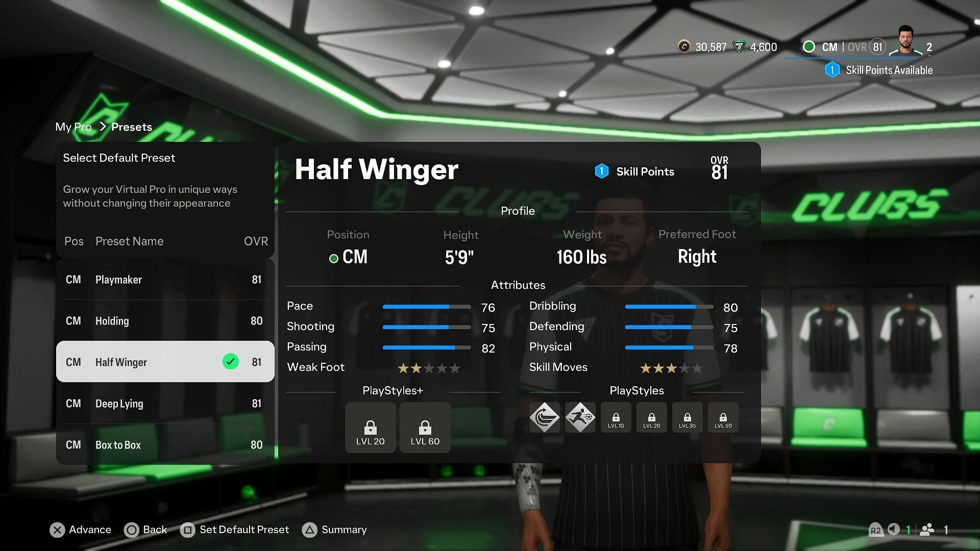
Task: Select the Deep Lying preset entry
Action: coord(165,403)
